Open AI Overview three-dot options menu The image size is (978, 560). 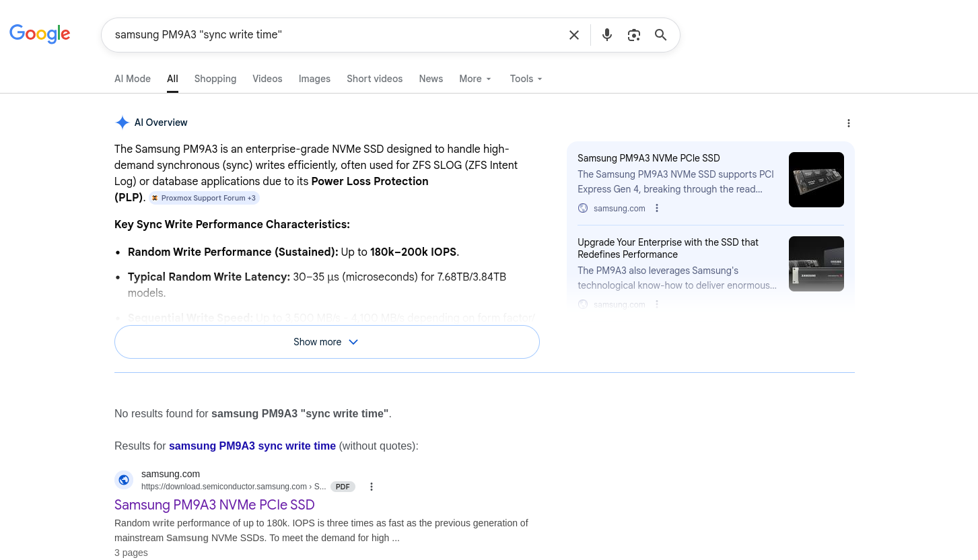pos(848,123)
